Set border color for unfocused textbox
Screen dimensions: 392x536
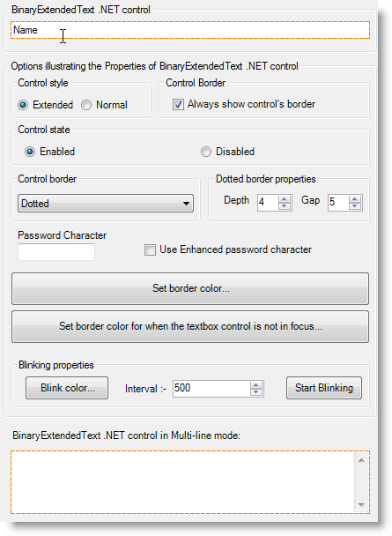190,326
